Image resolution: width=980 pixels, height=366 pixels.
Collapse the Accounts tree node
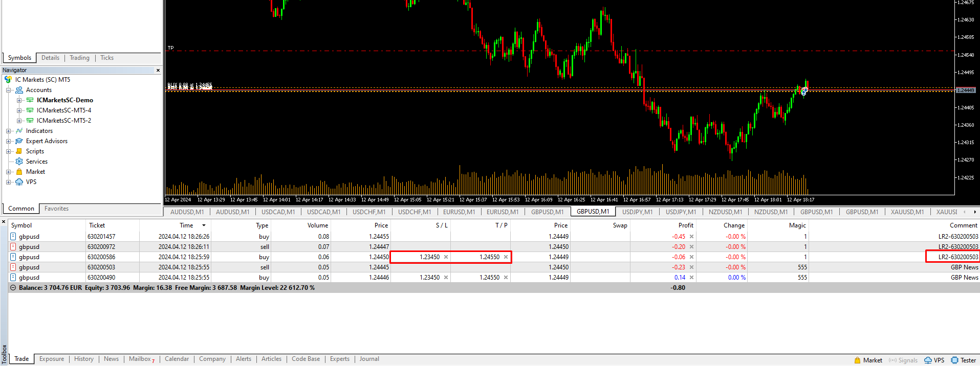point(8,90)
